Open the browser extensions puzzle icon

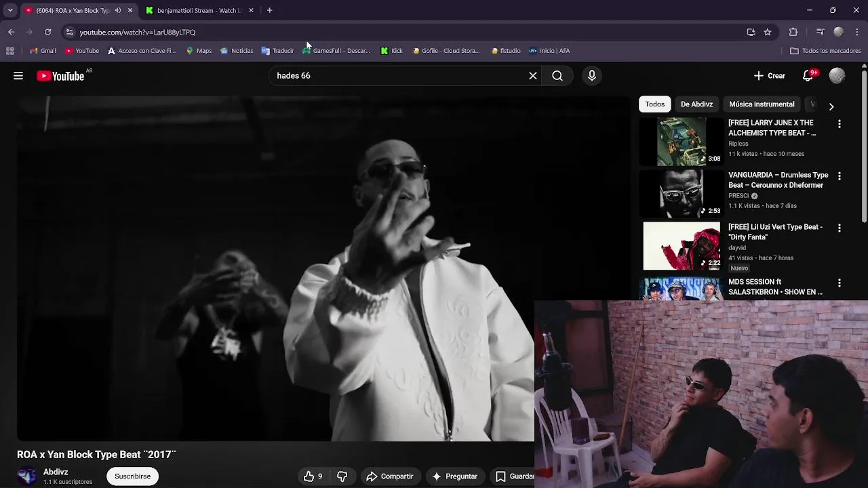(x=793, y=32)
